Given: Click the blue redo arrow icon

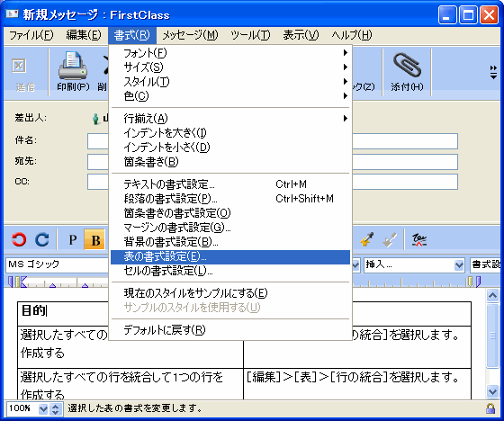Looking at the screenshot, I should click(42, 240).
